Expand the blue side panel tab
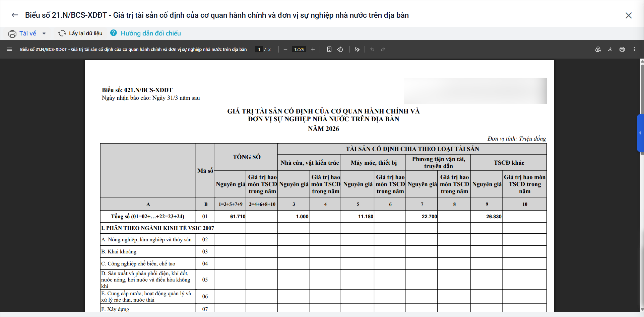 click(640, 133)
